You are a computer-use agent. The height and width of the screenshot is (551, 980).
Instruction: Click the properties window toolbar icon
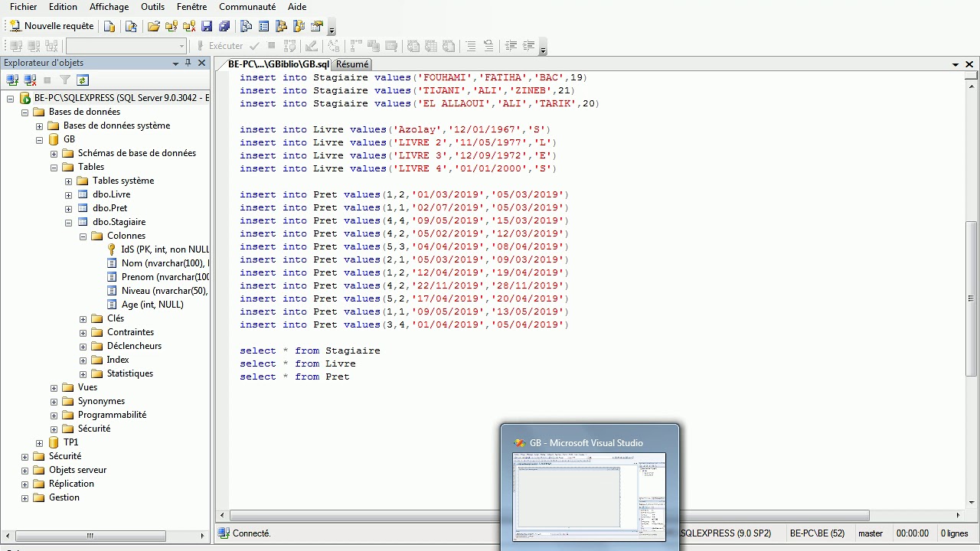click(317, 26)
